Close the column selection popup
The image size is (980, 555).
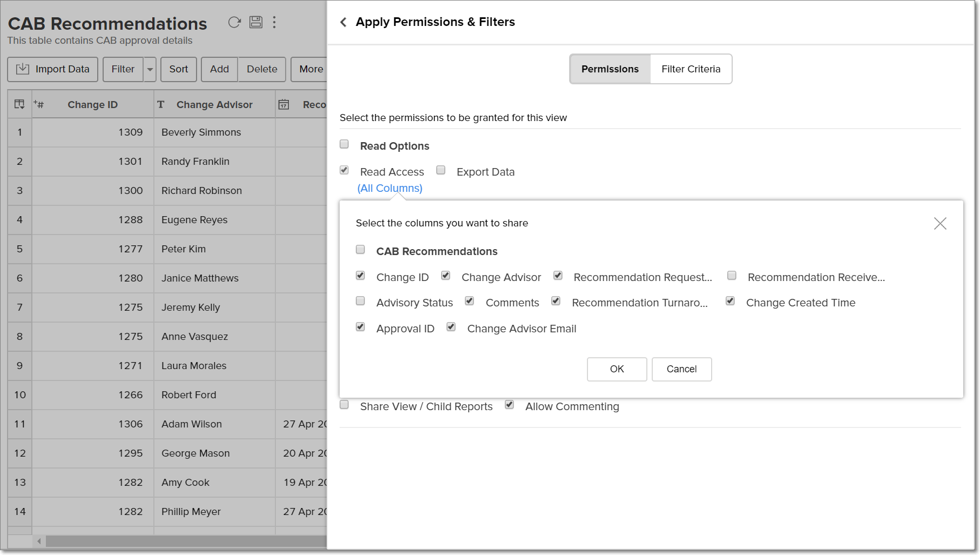940,224
